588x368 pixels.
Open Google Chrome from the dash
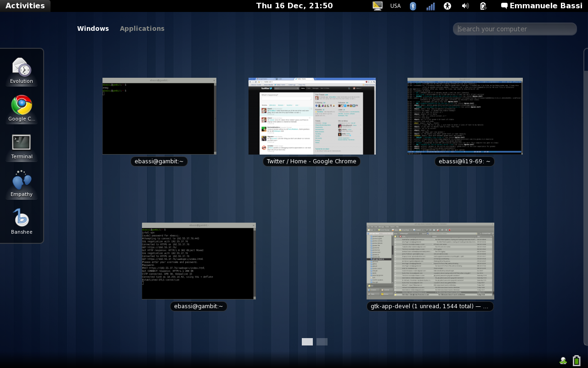[22, 106]
